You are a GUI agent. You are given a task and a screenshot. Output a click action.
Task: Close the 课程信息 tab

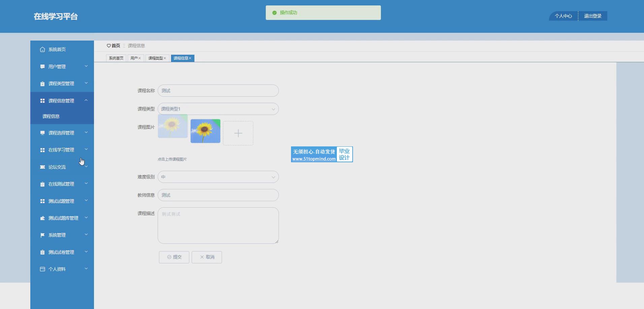(x=190, y=58)
